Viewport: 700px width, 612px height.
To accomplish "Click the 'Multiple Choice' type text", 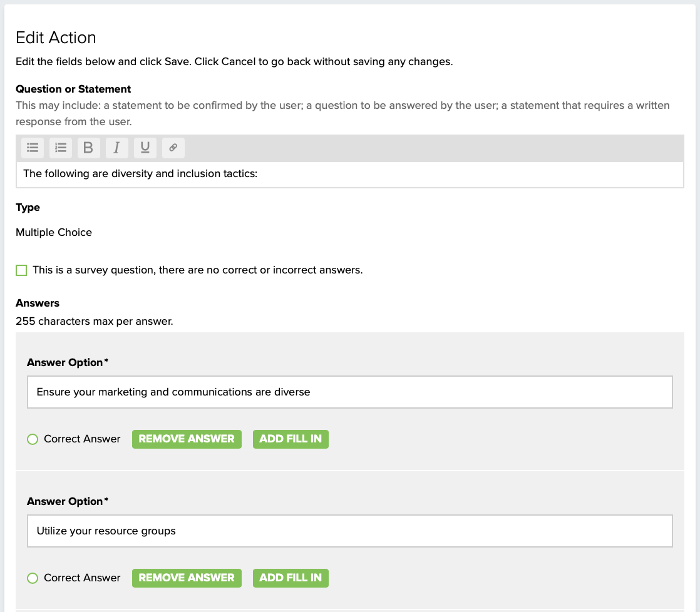I will (x=54, y=232).
